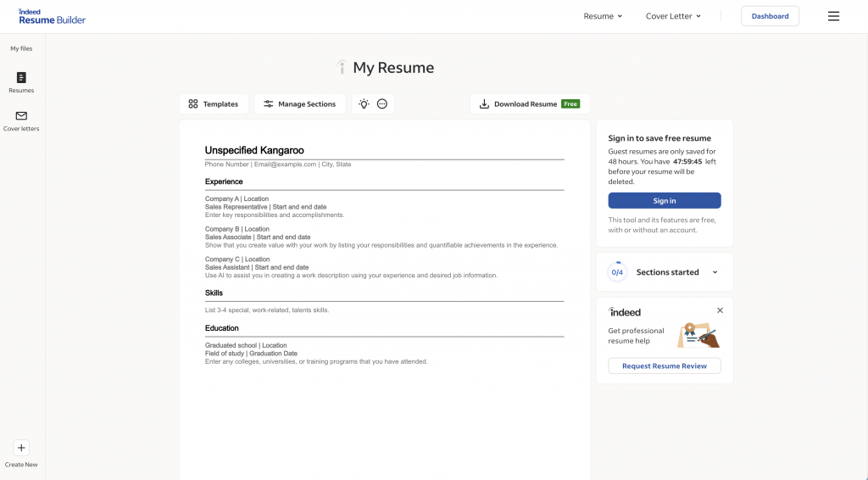Screen dimensions: 868x480
Task: Expand the Resume dropdown menu
Action: [603, 16]
